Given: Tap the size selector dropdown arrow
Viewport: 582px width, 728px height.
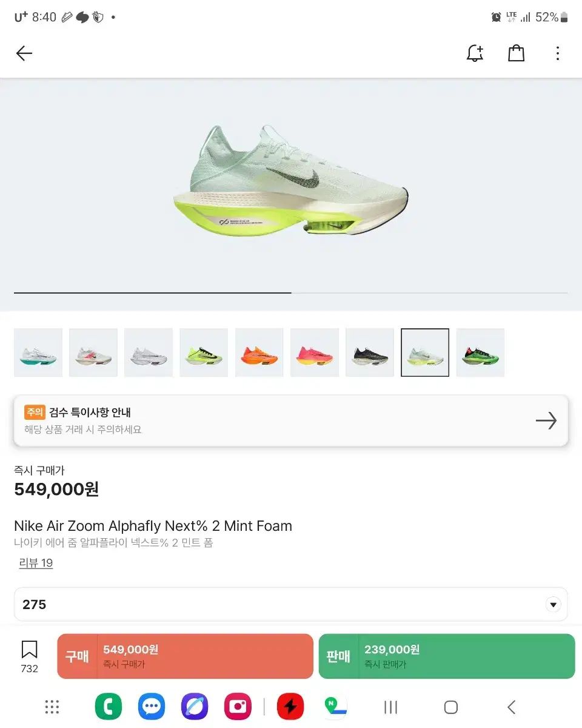Looking at the screenshot, I should [553, 605].
